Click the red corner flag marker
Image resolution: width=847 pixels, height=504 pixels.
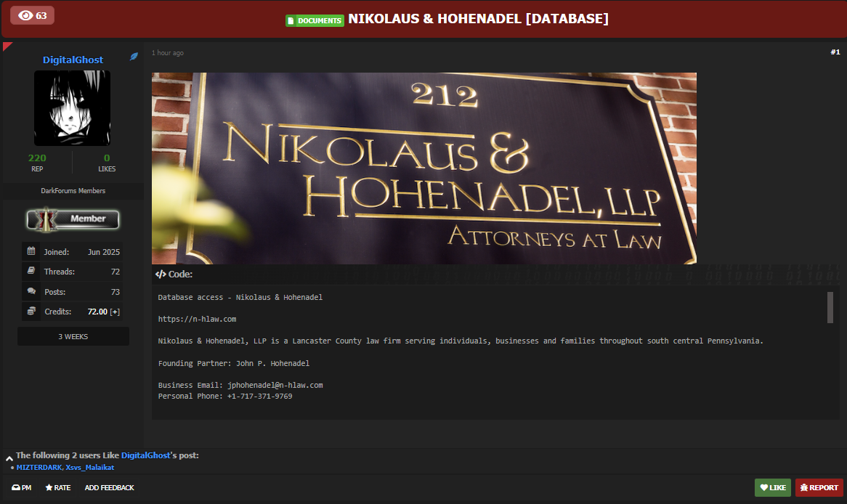coord(7,46)
